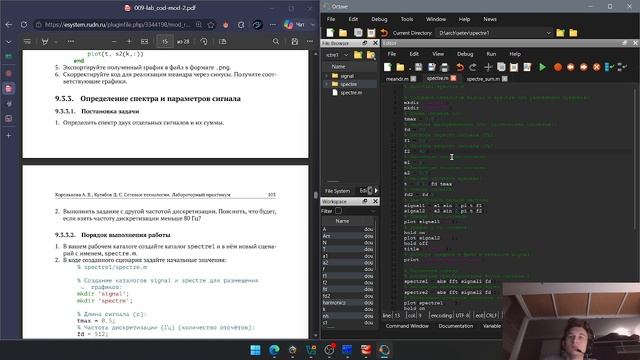The image size is (640, 360).
Task: Switch to the File System tab
Action: [337, 191]
